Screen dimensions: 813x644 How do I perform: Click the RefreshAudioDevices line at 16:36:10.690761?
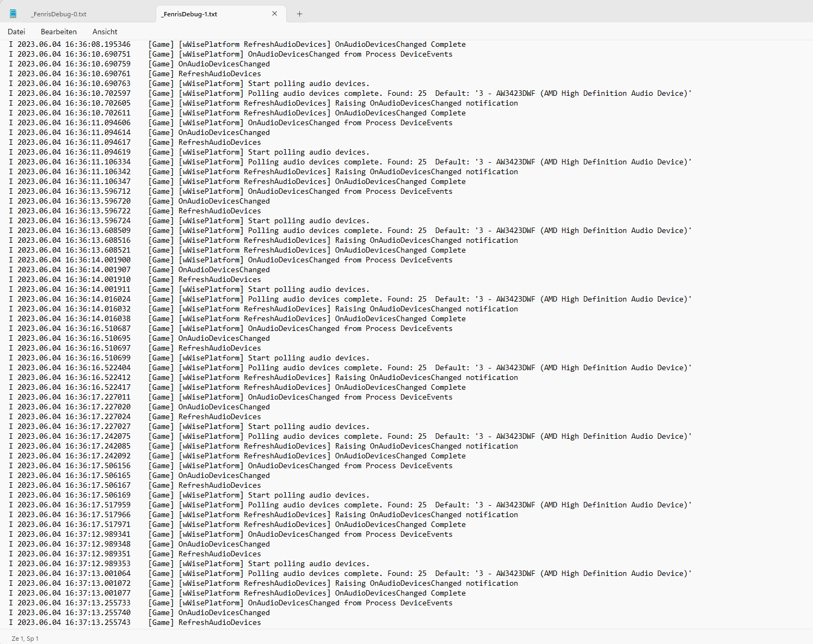pos(135,74)
